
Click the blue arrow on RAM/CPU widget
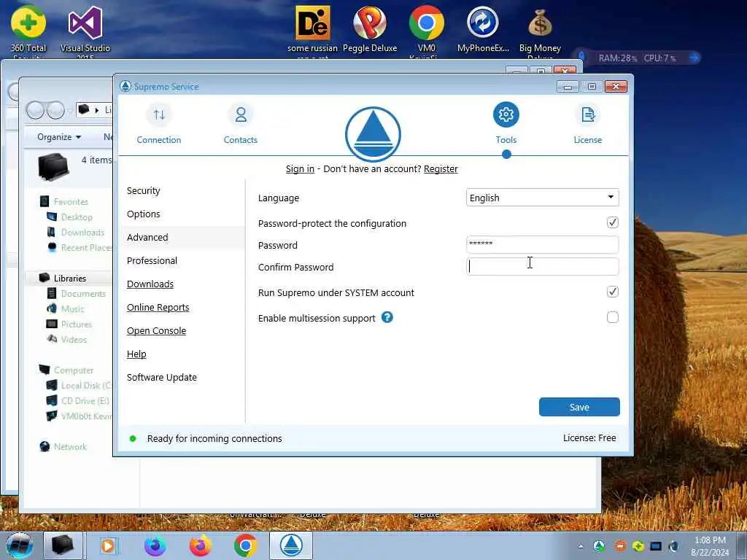694,58
